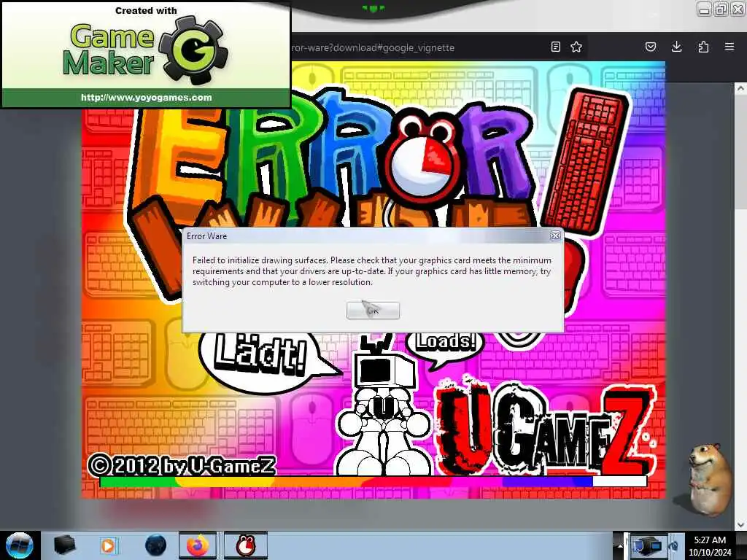The height and width of the screenshot is (560, 747).
Task: Toggle Firefox reader view icon
Action: [555, 47]
